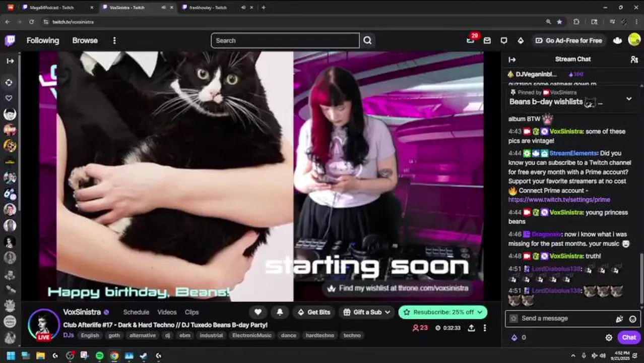Click VoxSinistra's live avatar thumbnail
The image size is (644, 363).
[x=44, y=325]
